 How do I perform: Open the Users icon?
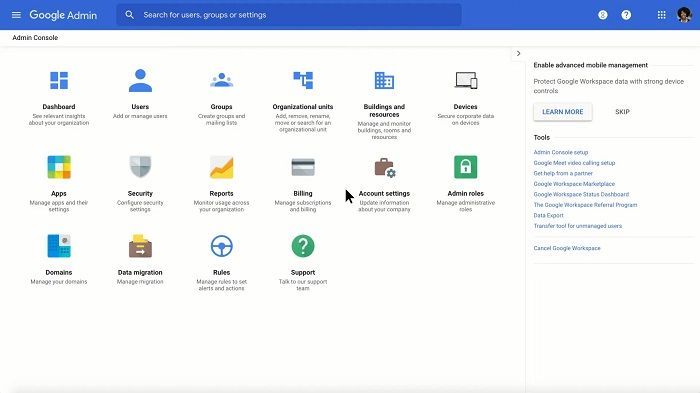coord(140,80)
